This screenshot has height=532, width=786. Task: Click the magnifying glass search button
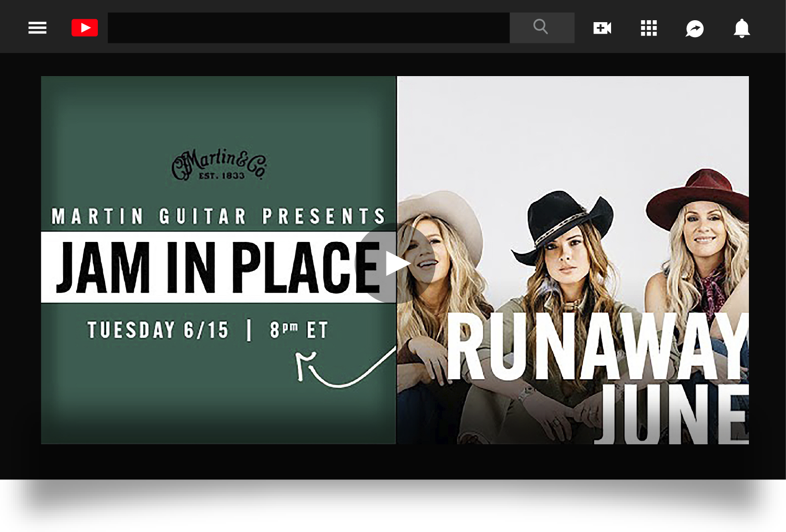pos(542,28)
